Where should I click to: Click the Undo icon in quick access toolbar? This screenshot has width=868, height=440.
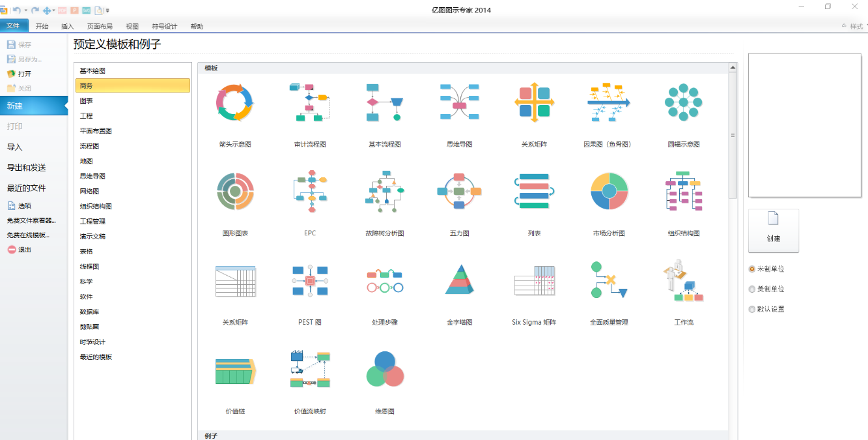click(x=16, y=10)
